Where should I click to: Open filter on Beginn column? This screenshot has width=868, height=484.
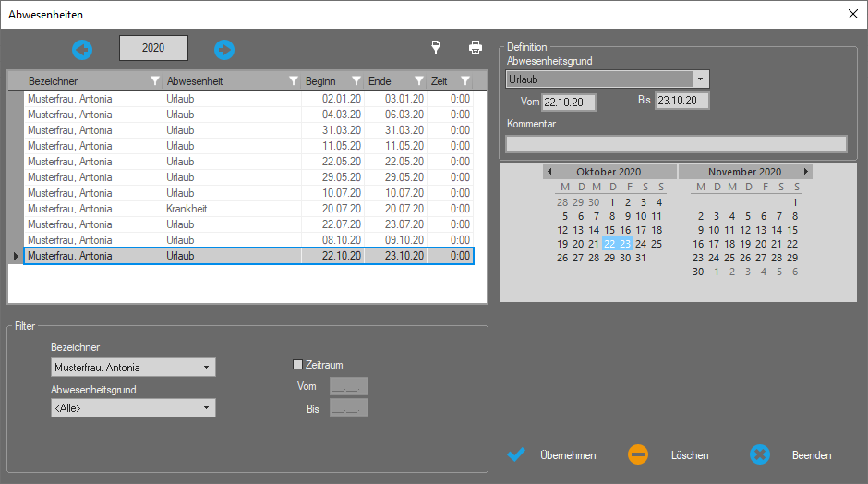pos(356,81)
